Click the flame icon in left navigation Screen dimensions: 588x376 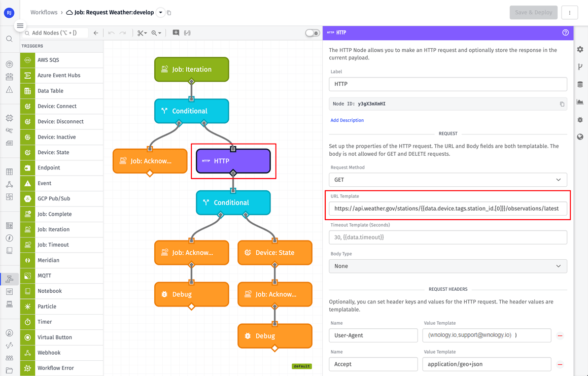[9, 333]
